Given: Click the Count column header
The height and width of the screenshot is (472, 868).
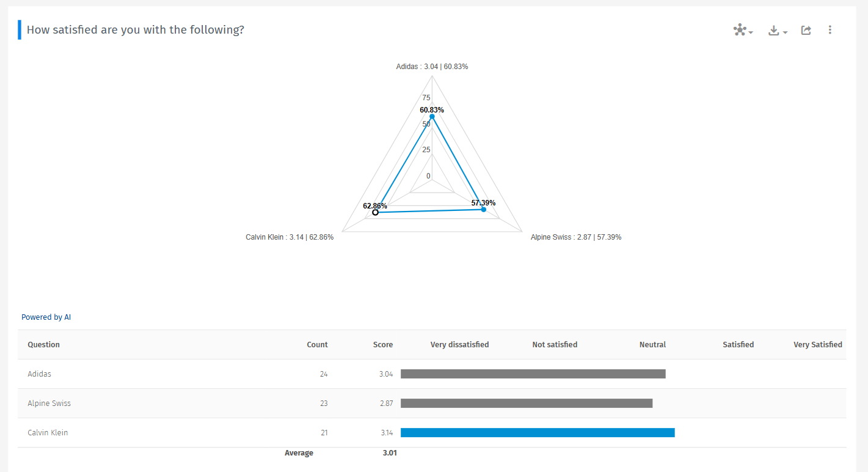Looking at the screenshot, I should coord(317,345).
